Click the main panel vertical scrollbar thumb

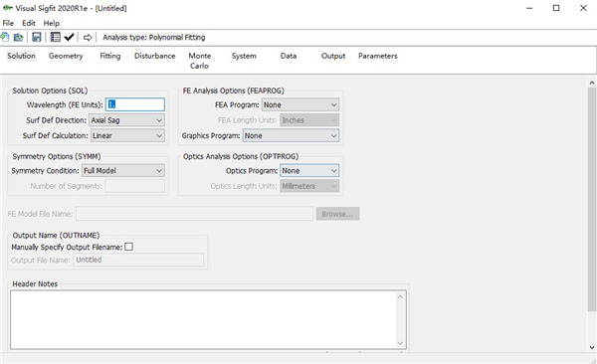click(x=592, y=200)
